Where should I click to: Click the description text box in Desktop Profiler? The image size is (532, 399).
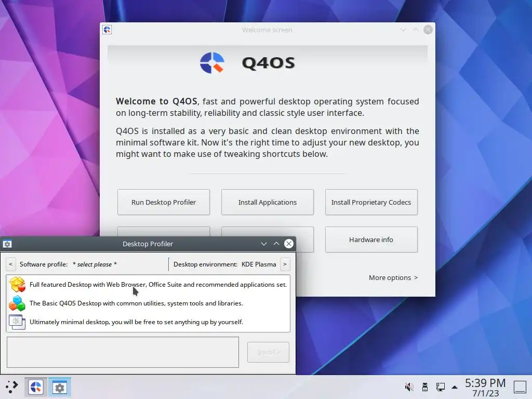coord(123,352)
